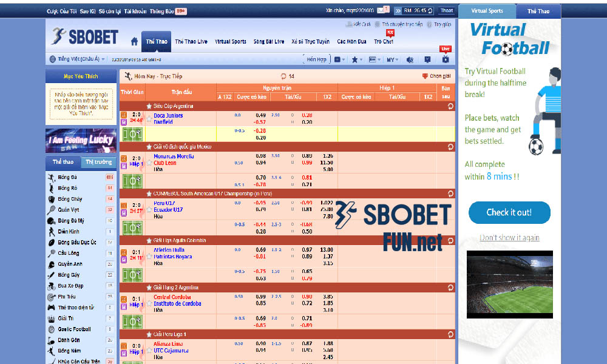Open the page mode dropdown beside Hỗn Hợp

click(339, 59)
